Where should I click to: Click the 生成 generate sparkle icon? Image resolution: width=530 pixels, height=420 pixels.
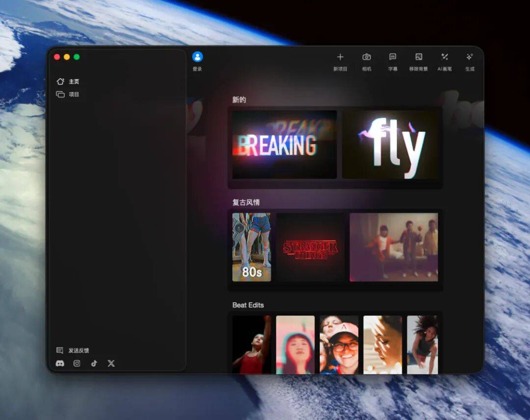[x=470, y=57]
